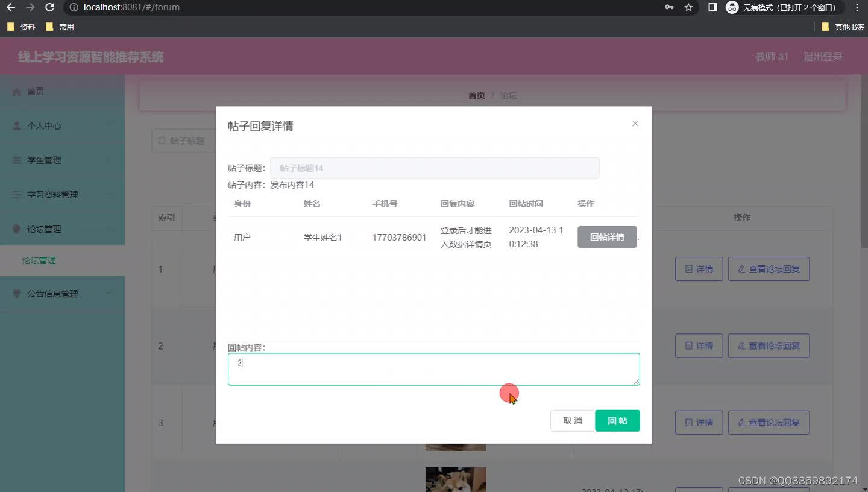Screen dimensions: 868x492
Task: Click the site info icon in address bar
Action: (x=74, y=8)
